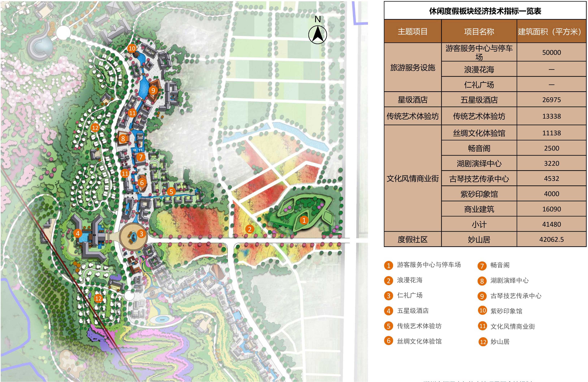Click map marker 9 on orange building
This screenshot has width=588, height=382.
[x=153, y=90]
